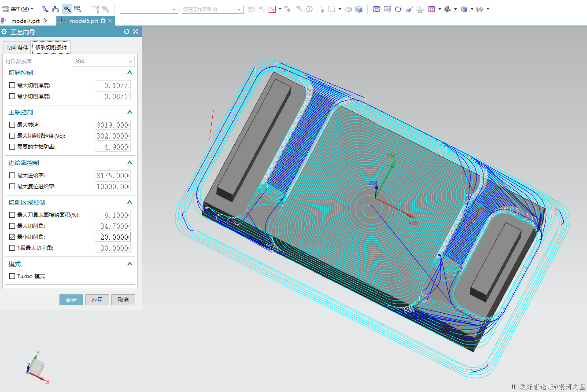Collapse the 切屑控制 section
The height and width of the screenshot is (392, 587).
pyautogui.click(x=129, y=73)
